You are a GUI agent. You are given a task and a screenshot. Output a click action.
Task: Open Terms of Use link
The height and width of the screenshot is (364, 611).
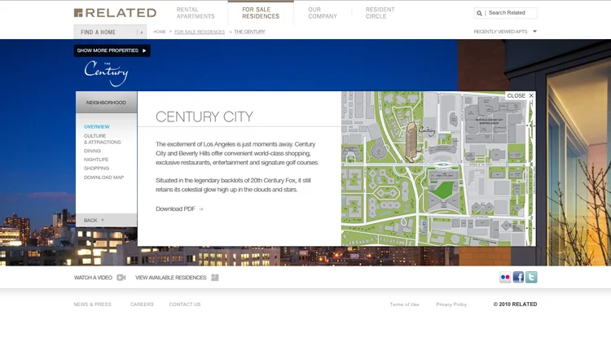pos(404,305)
